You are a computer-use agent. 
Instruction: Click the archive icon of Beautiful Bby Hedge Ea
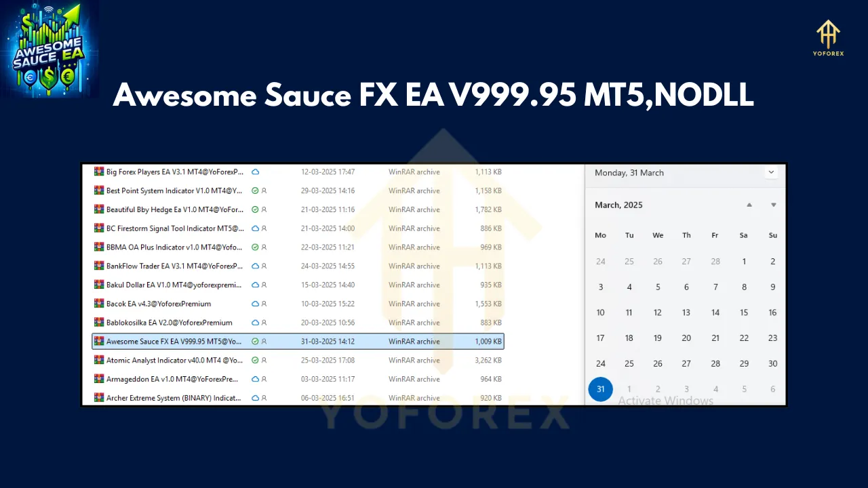tap(98, 209)
